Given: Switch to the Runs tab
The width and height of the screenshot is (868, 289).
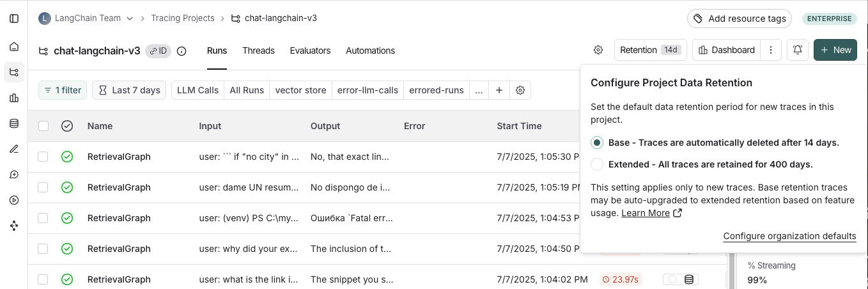Looking at the screenshot, I should [217, 51].
